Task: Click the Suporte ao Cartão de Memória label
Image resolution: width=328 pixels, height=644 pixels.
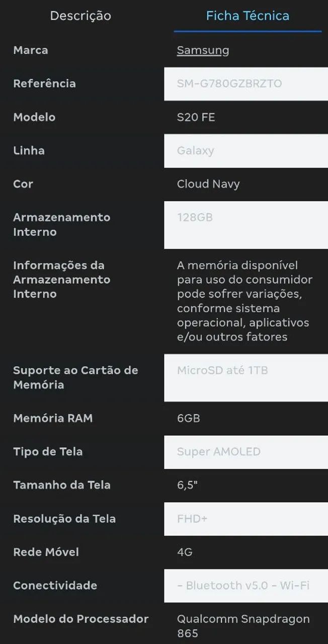Action: click(x=75, y=378)
